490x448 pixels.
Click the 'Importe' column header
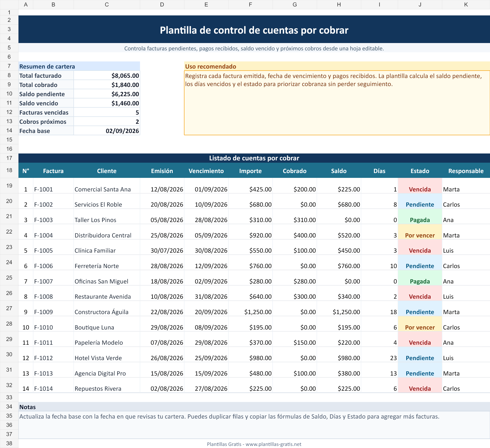click(x=250, y=171)
